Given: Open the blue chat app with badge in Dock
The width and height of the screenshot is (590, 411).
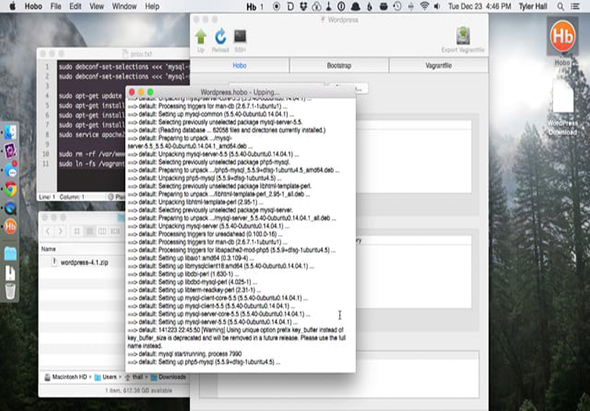Looking at the screenshot, I should 11,170.
